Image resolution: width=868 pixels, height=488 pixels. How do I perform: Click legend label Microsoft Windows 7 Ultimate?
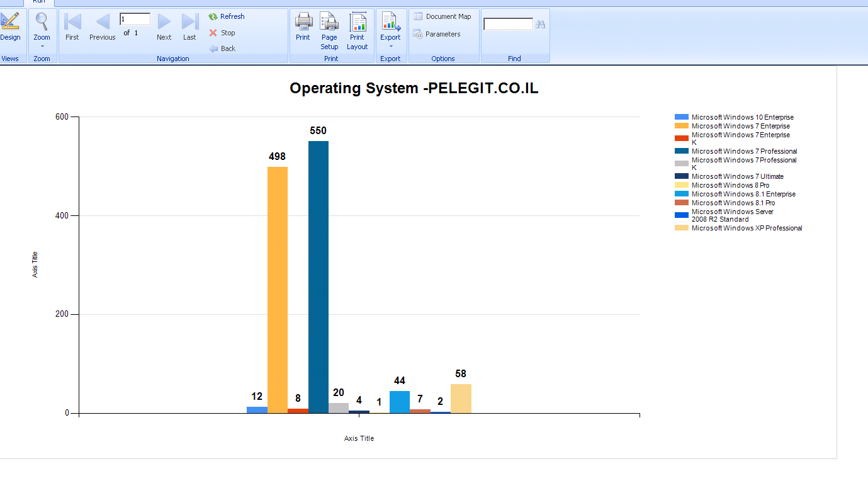click(737, 176)
